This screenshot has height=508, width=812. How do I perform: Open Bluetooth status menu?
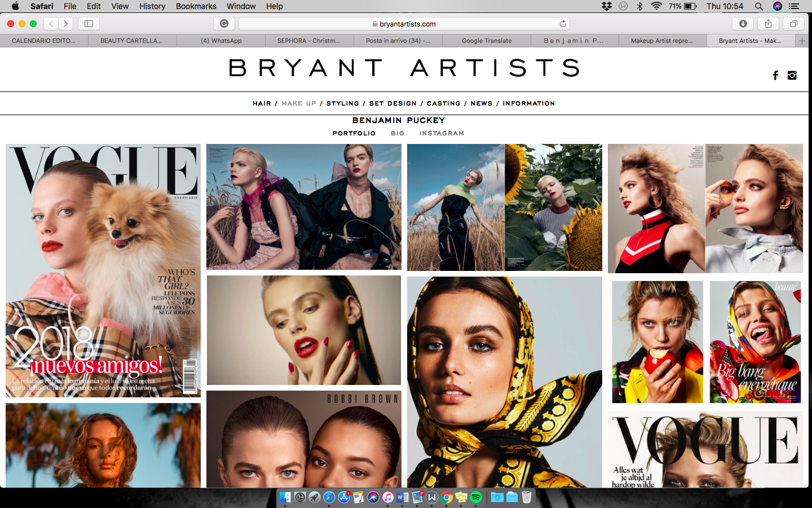[x=639, y=6]
